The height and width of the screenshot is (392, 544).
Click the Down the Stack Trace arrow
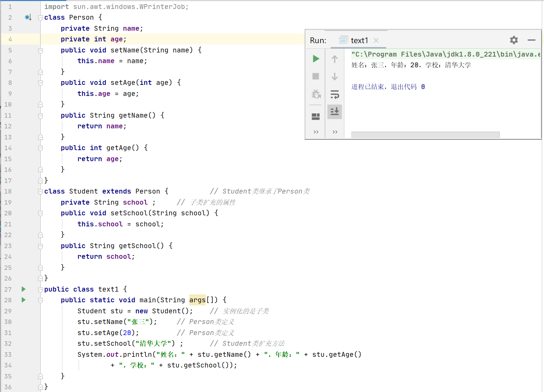click(335, 76)
